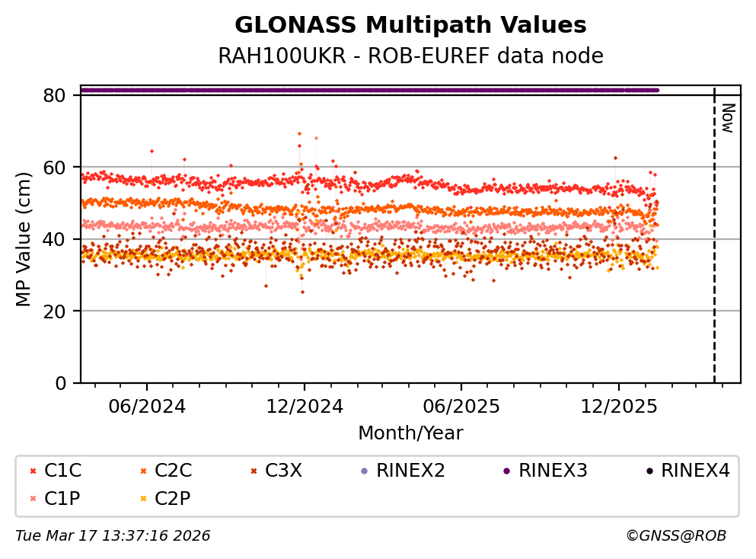This screenshot has width=756, height=559.
Task: Click the 06/2025 x-axis tick label
Action: 461,406
